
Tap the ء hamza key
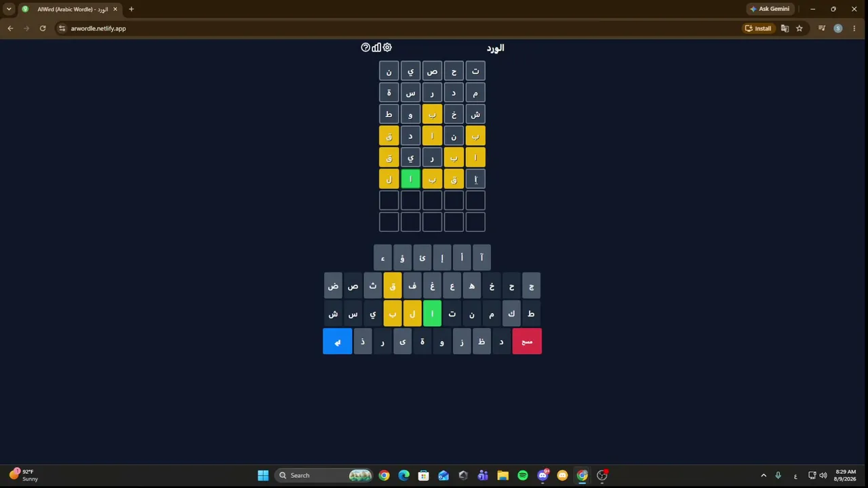coord(382,258)
